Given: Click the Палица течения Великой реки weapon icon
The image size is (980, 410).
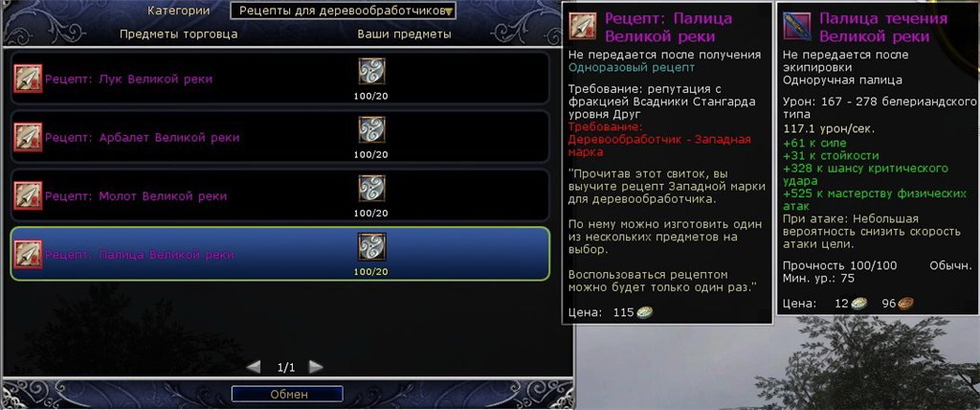Looking at the screenshot, I should [796, 26].
